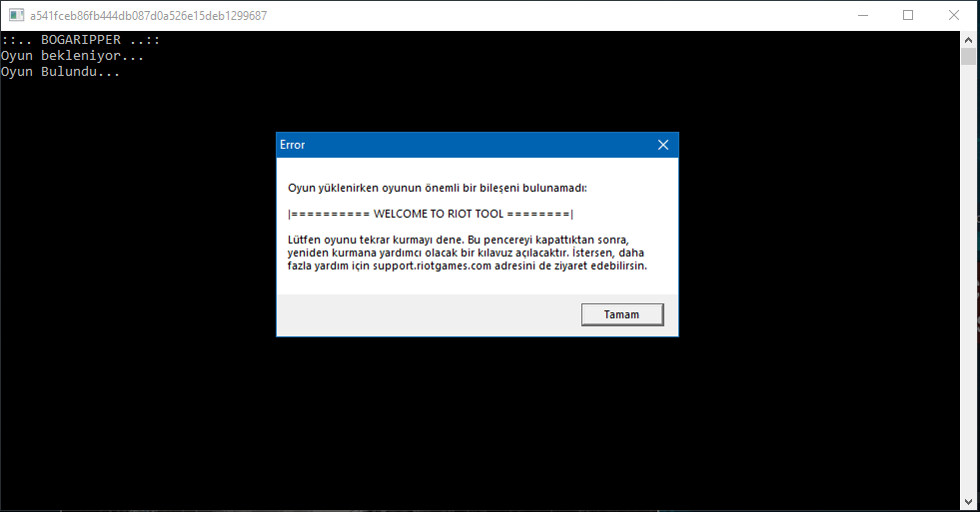Click the Tamam button in Error dialog
This screenshot has width=980, height=512.
tap(622, 314)
